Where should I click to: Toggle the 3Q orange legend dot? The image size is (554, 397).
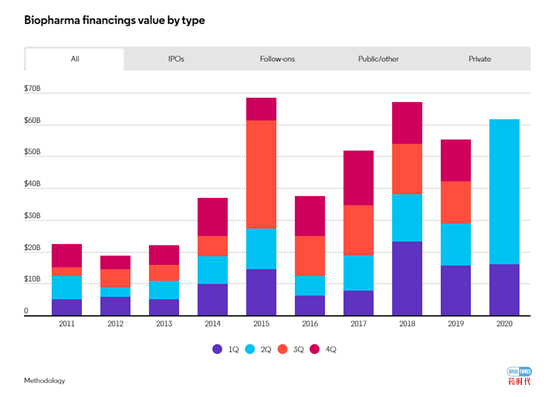point(283,349)
